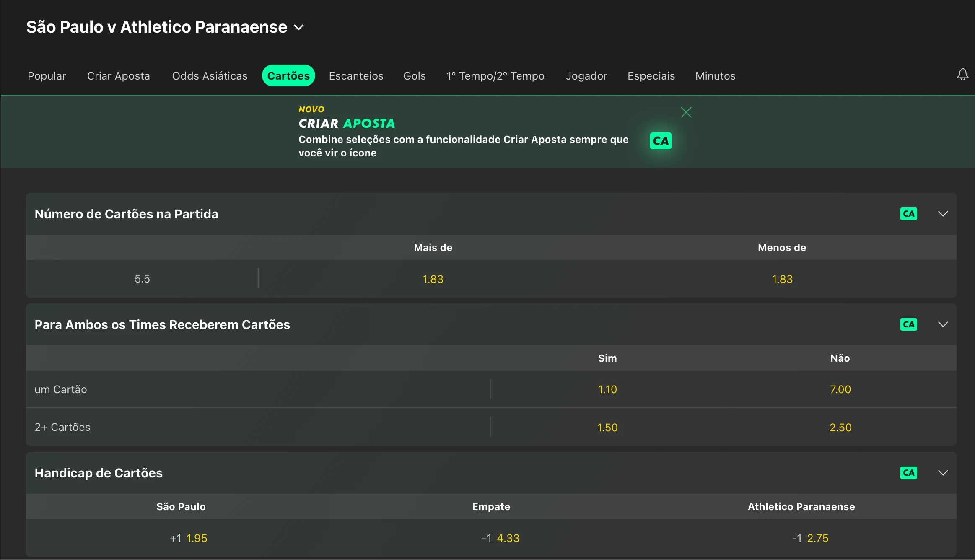This screenshot has width=975, height=560.
Task: Click CA badge on Para Ambos os Times Receberem Cartões
Action: click(x=909, y=324)
